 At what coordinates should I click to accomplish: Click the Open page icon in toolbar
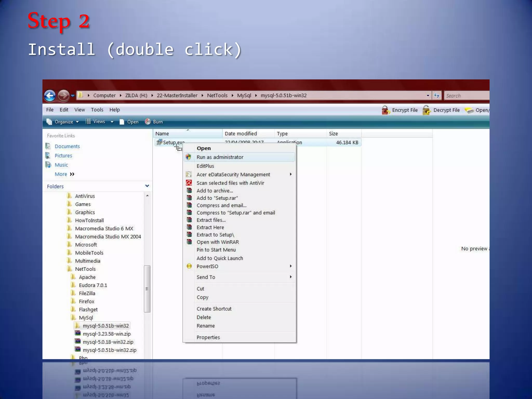click(x=122, y=122)
